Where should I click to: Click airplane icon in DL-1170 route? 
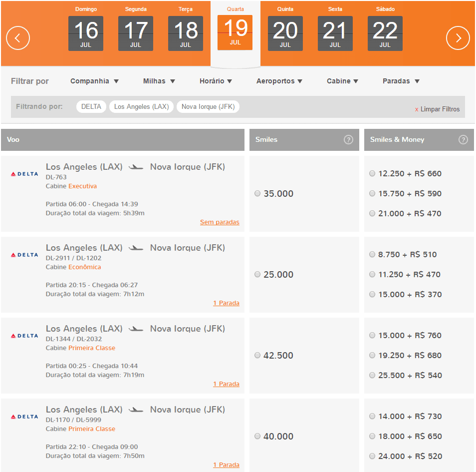136,410
